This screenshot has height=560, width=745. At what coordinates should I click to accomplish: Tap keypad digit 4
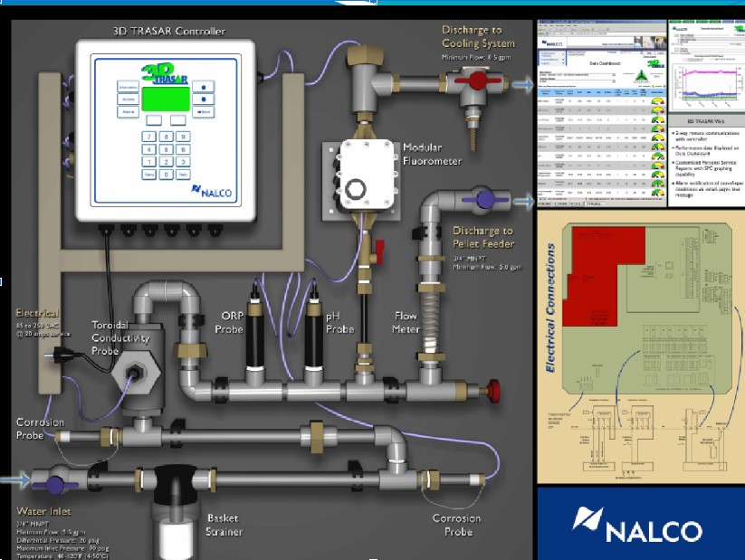click(148, 149)
